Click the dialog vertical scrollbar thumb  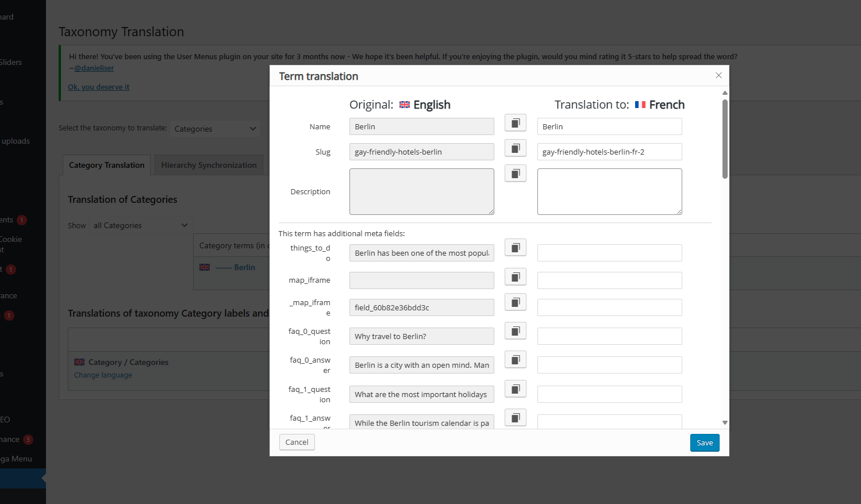click(x=725, y=139)
